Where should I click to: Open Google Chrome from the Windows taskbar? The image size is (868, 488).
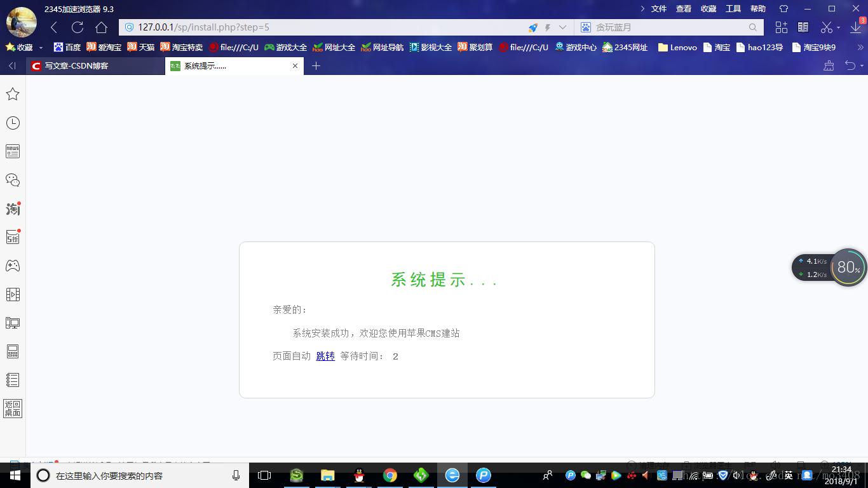tap(390, 475)
